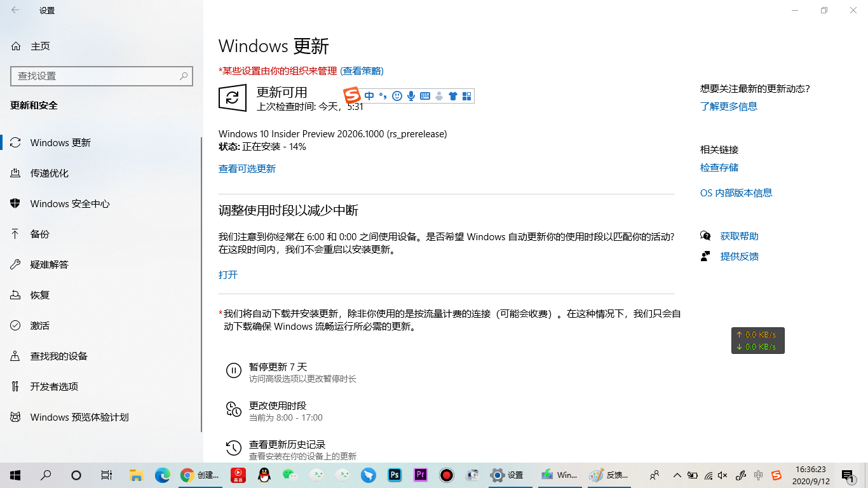Click clock icon beside 更改使用时段
This screenshot has width=868, height=488.
click(233, 409)
